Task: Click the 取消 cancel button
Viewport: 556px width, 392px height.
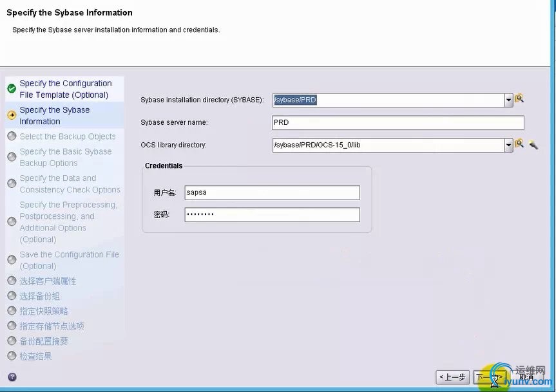Action: 526,377
